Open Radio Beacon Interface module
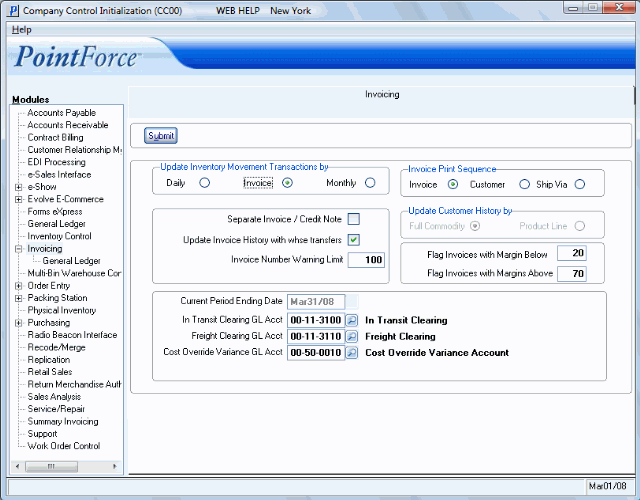The image size is (640, 500). pos(72,335)
